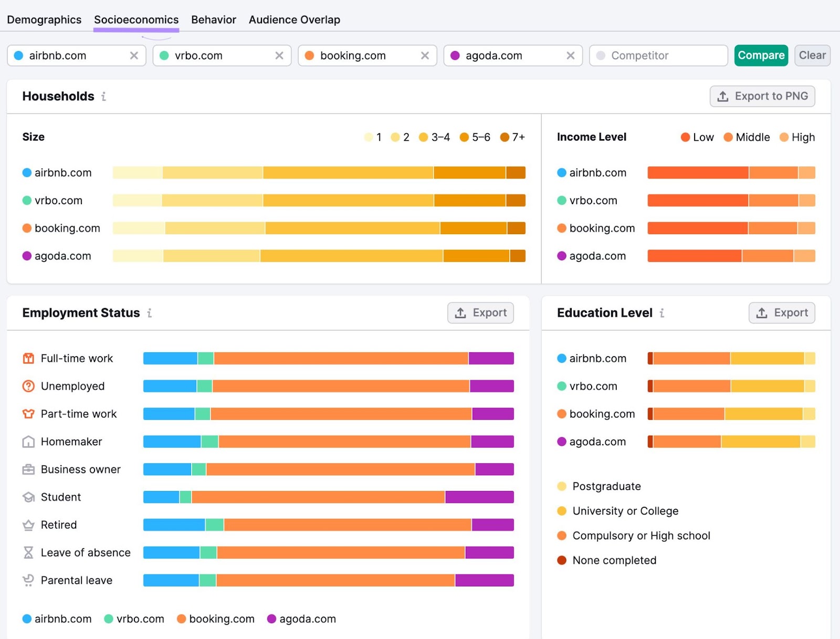Click the Student graduation cap icon

coord(27,497)
